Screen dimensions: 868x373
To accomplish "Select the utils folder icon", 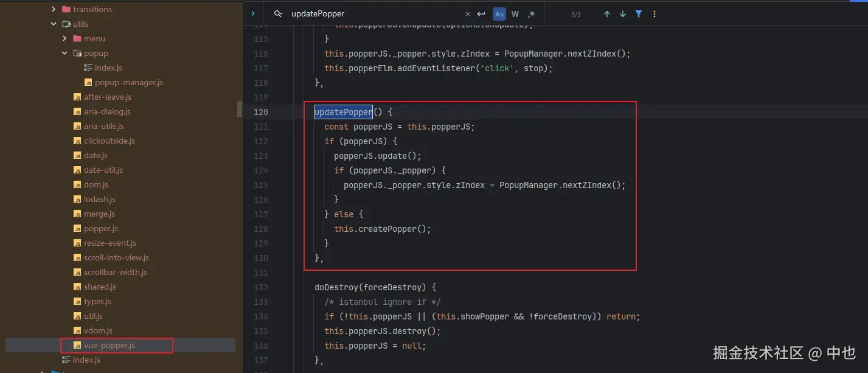I will pyautogui.click(x=66, y=24).
